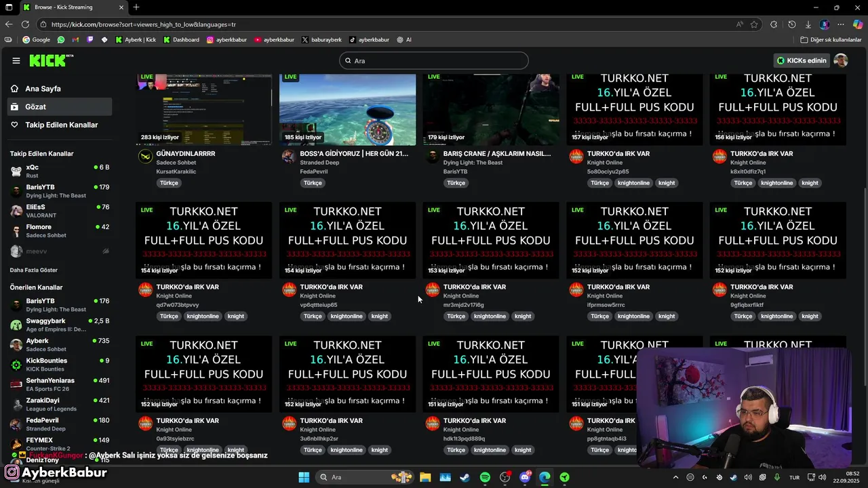868x488 pixels.
Task: Open Flomore channel in sidebar
Action: (60, 231)
